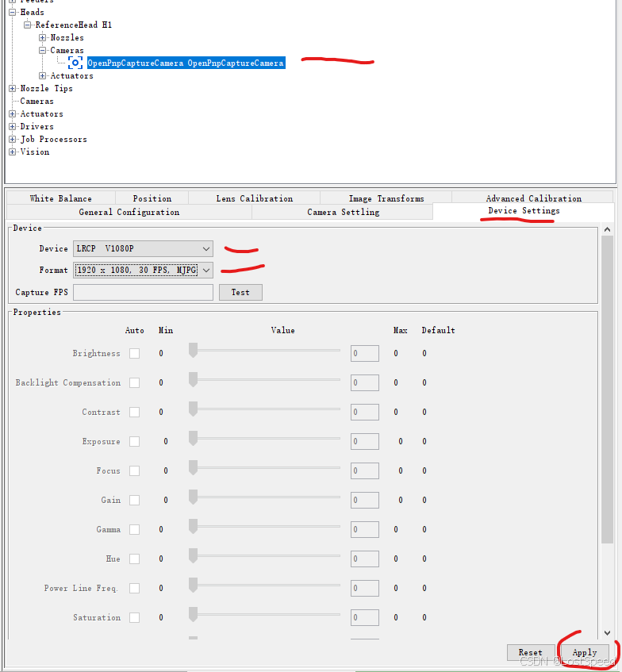Image resolution: width=622 pixels, height=672 pixels.
Task: Tick the Auto checkbox for Gamma
Action: coord(135,529)
